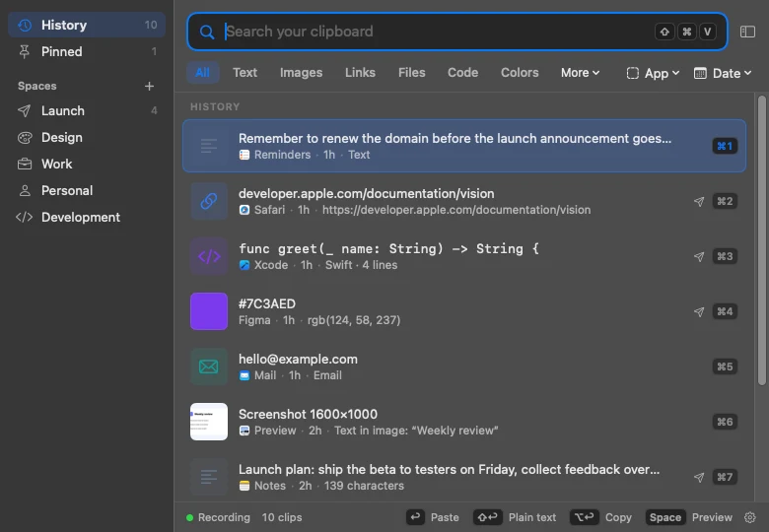Image resolution: width=769 pixels, height=532 pixels.
Task: Select the Code filter tab
Action: pos(462,73)
